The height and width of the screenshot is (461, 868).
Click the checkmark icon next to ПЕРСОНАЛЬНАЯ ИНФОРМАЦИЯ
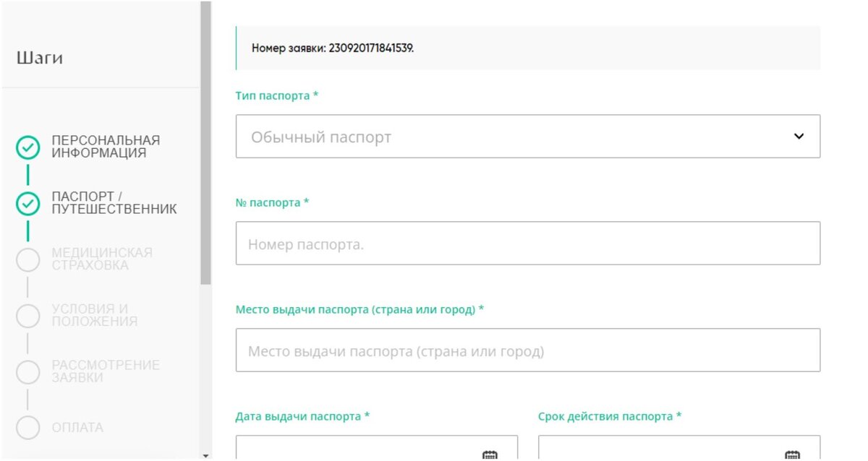[27, 147]
